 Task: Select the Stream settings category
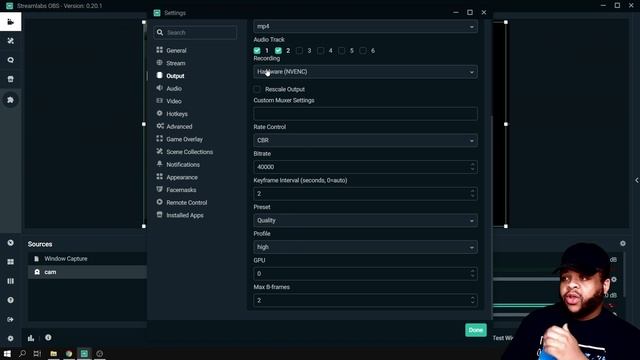coord(176,63)
